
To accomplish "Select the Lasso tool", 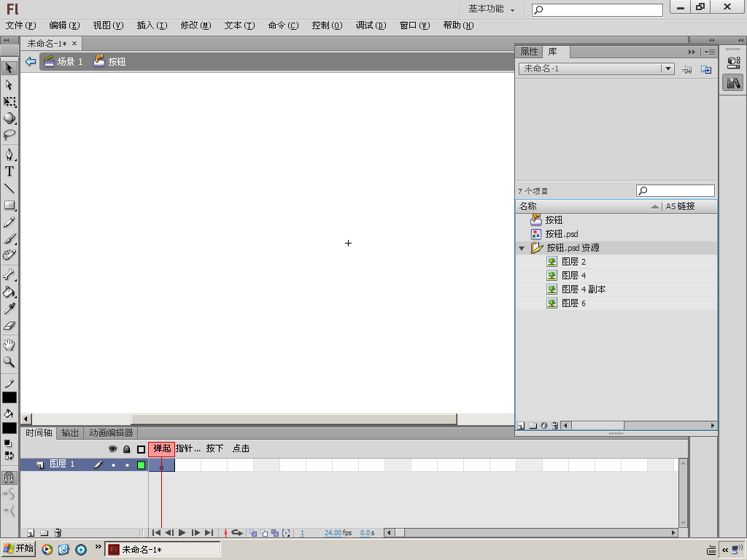I will pyautogui.click(x=9, y=135).
